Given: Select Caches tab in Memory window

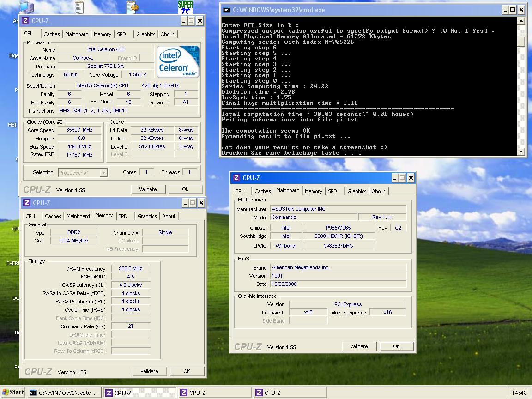Looking at the screenshot, I should tap(53, 216).
